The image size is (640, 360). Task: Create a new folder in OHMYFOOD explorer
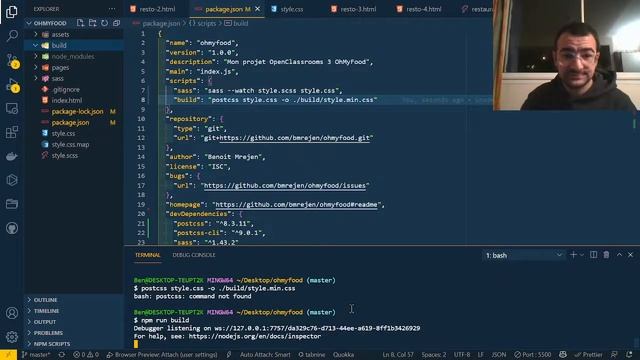coord(93,23)
